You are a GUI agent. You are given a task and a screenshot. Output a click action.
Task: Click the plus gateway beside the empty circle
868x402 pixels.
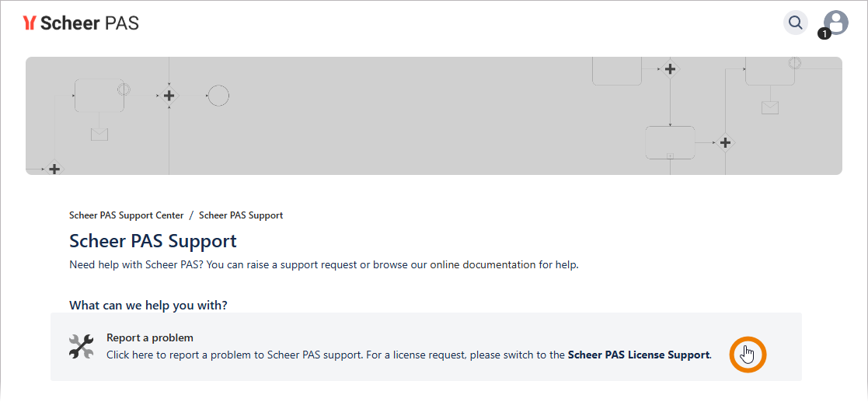tap(169, 96)
